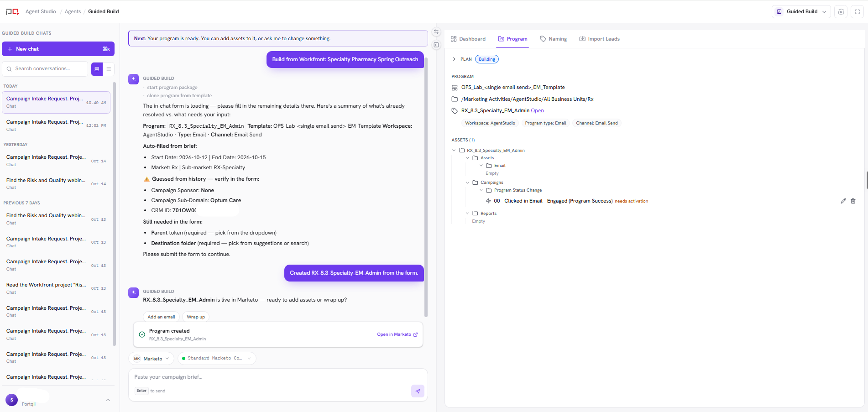
Task: Click Add an email suggestion
Action: [x=161, y=317]
